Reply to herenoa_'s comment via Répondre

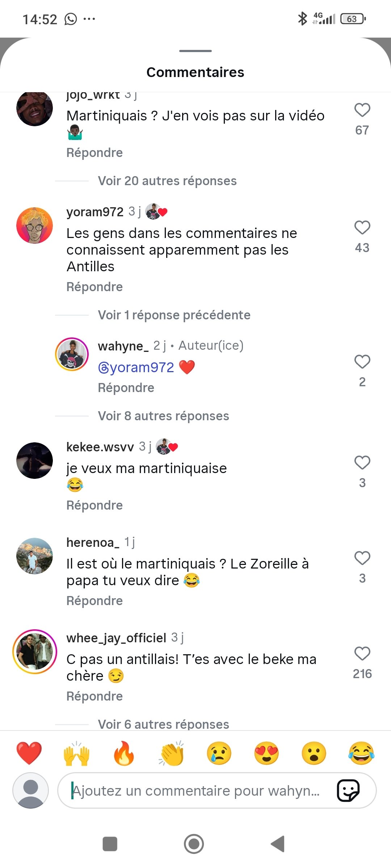(94, 601)
